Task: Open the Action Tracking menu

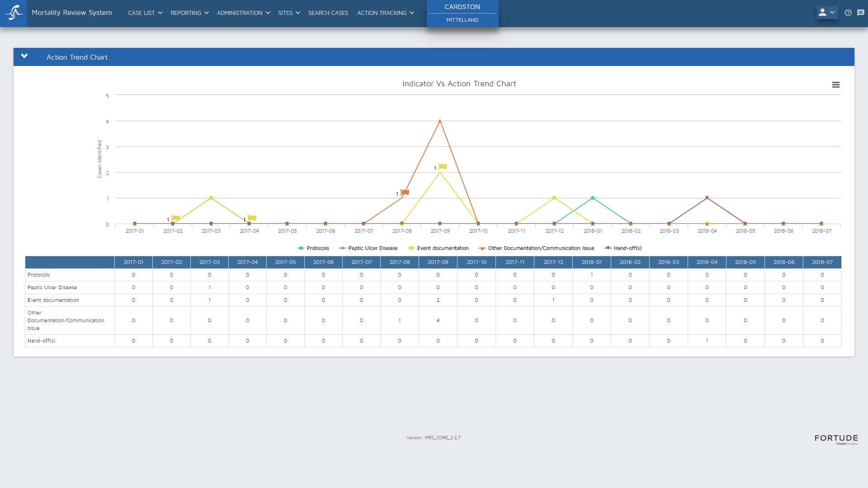Action: (x=385, y=13)
